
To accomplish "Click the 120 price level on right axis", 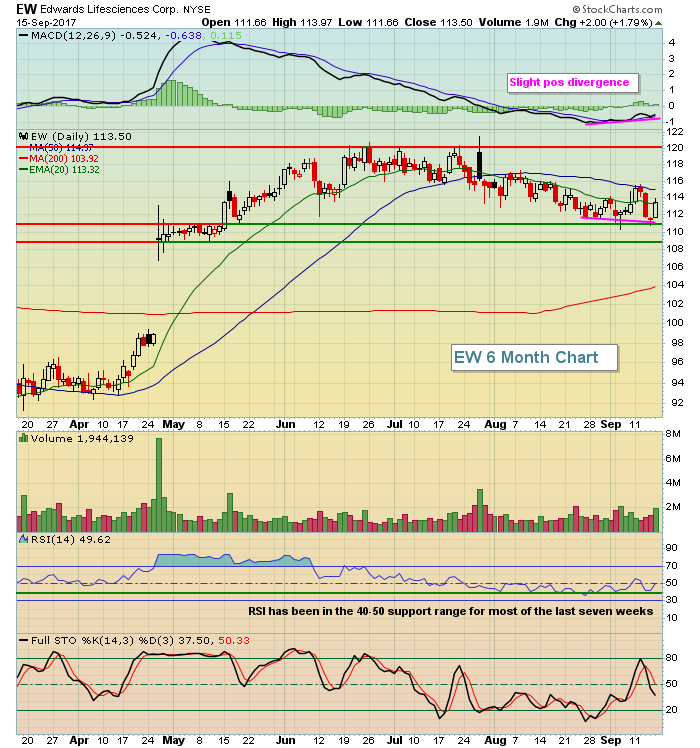I will (x=675, y=148).
